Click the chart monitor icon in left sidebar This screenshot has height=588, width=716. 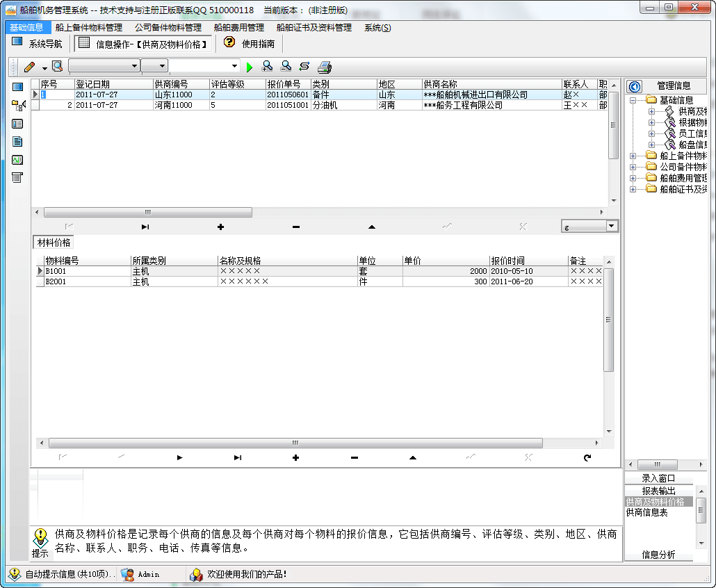18,159
